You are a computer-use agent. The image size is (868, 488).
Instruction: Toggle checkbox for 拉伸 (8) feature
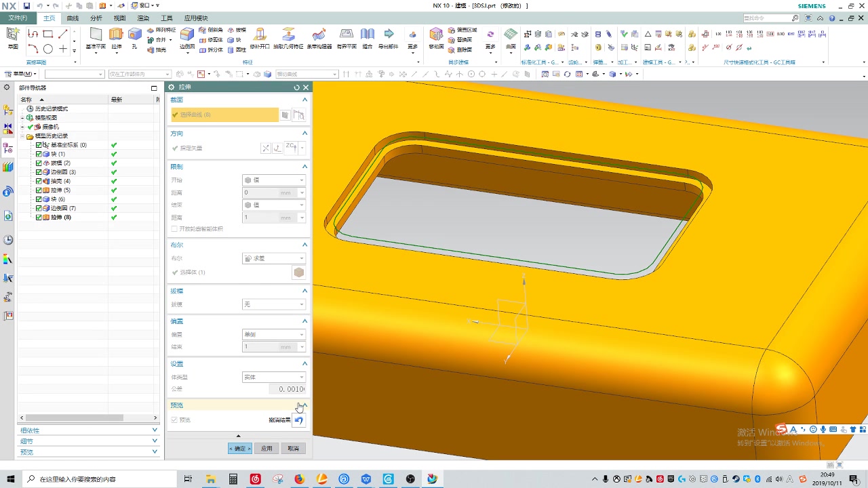coord(39,217)
